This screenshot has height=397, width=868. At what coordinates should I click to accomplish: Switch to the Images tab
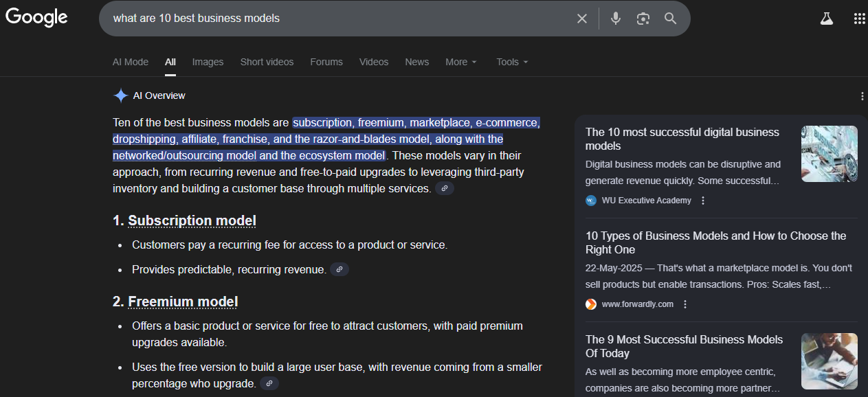[x=208, y=62]
